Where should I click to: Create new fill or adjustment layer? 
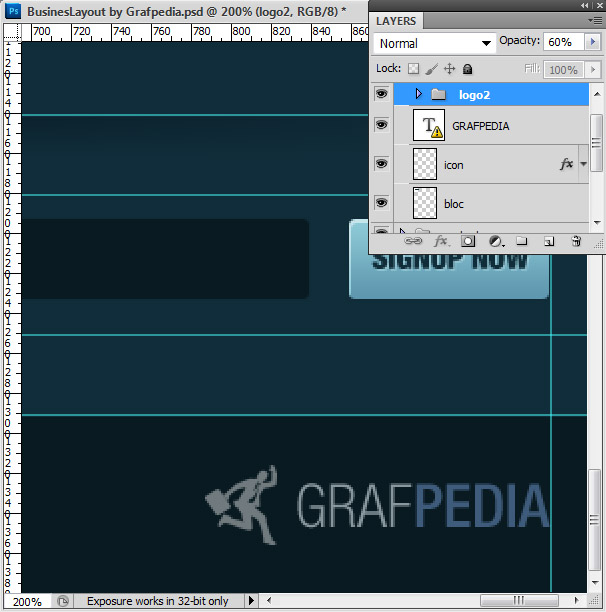(496, 241)
